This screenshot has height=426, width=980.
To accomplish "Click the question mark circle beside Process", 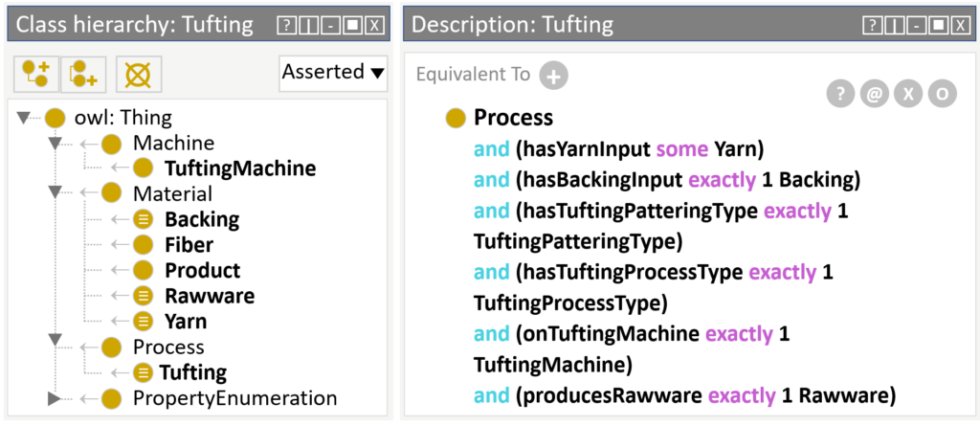I will [x=841, y=95].
